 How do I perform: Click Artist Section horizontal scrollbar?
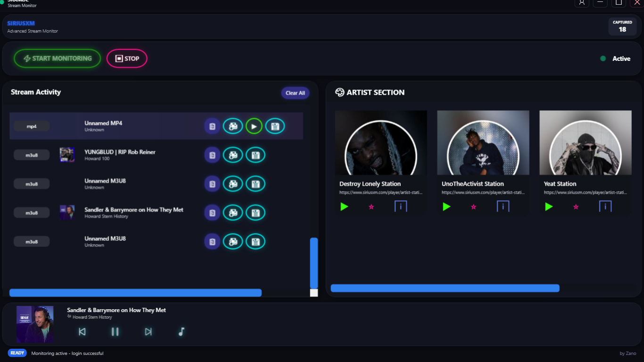445,288
